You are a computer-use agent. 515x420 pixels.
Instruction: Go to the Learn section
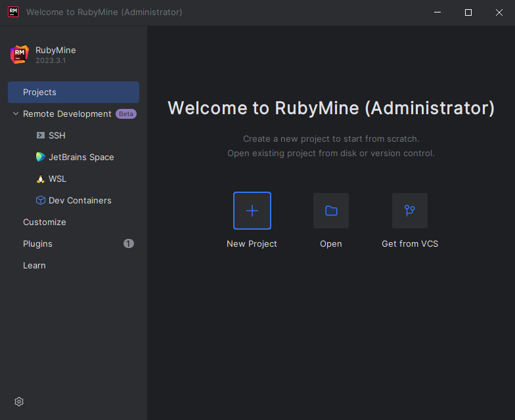tap(34, 266)
